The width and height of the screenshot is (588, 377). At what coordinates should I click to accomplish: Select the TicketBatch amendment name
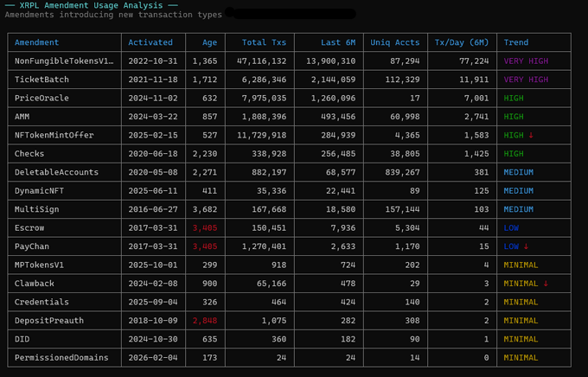pos(42,80)
